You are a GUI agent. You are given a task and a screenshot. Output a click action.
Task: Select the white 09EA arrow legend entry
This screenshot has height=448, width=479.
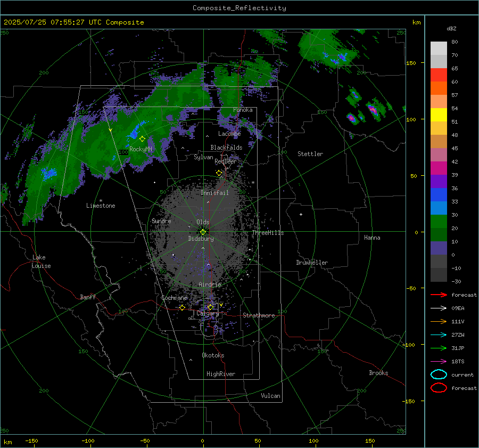[439, 308]
